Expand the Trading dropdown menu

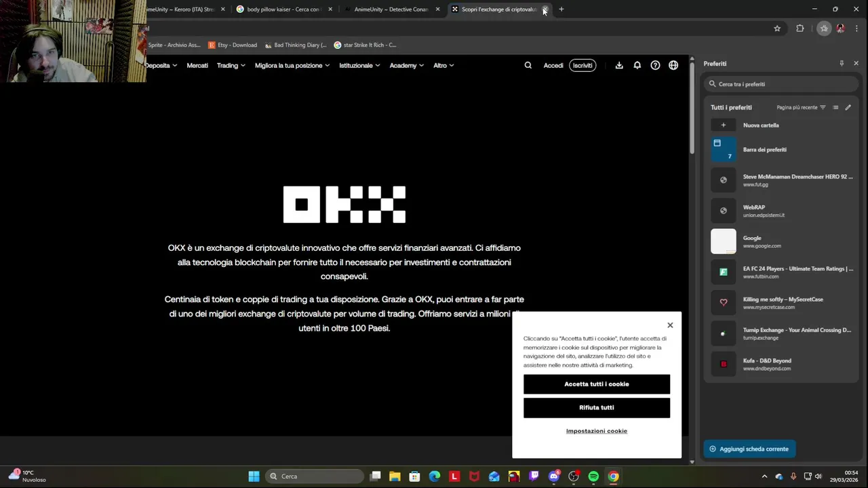click(x=231, y=66)
